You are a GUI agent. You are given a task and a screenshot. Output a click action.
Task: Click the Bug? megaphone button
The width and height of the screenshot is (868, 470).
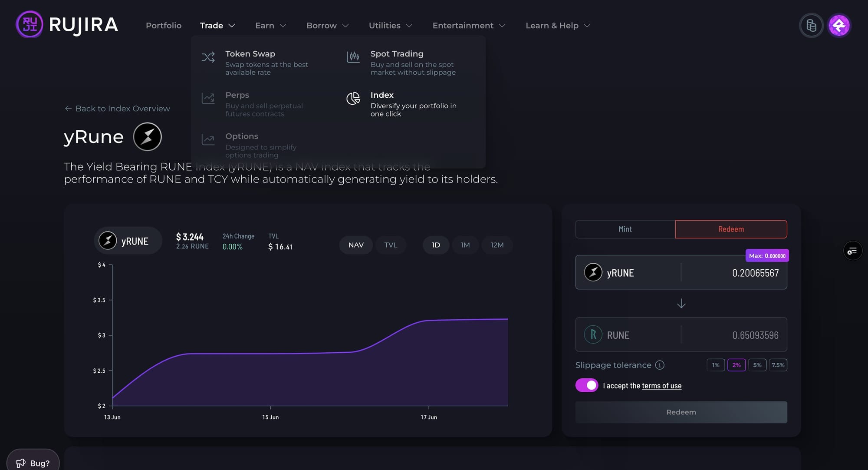point(33,463)
